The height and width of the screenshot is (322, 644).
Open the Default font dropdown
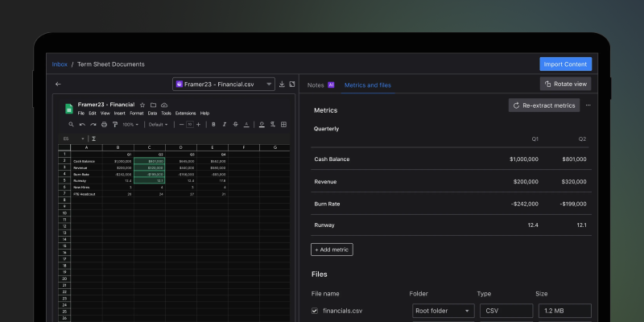pyautogui.click(x=158, y=125)
